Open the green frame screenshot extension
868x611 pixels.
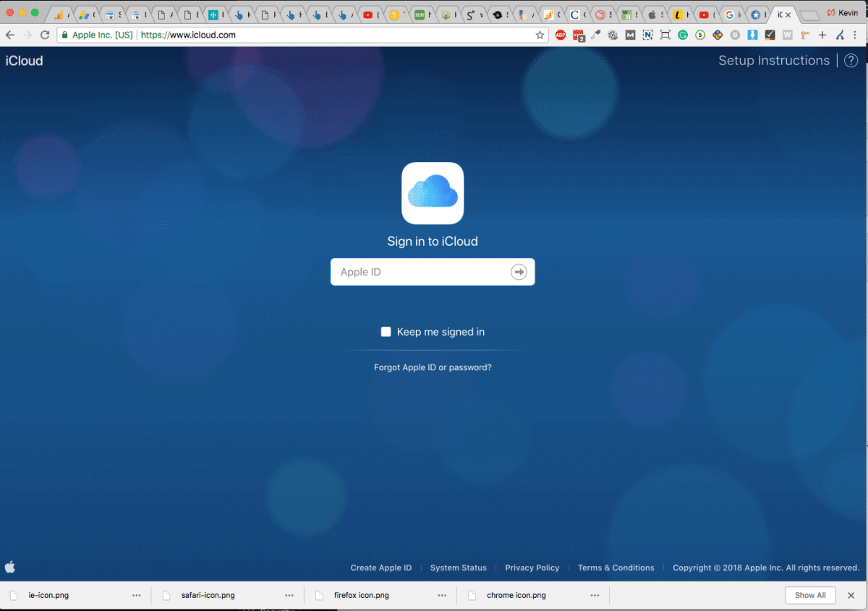(x=665, y=35)
